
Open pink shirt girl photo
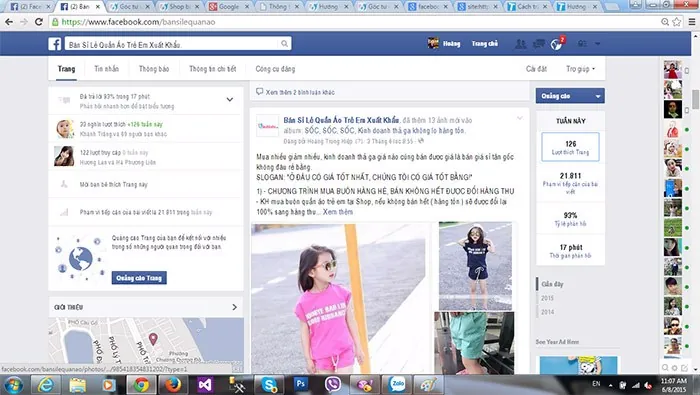coord(338,298)
